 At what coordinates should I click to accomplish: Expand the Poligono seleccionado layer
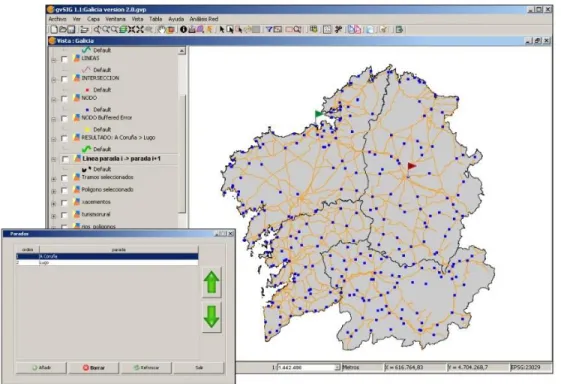pos(54,191)
